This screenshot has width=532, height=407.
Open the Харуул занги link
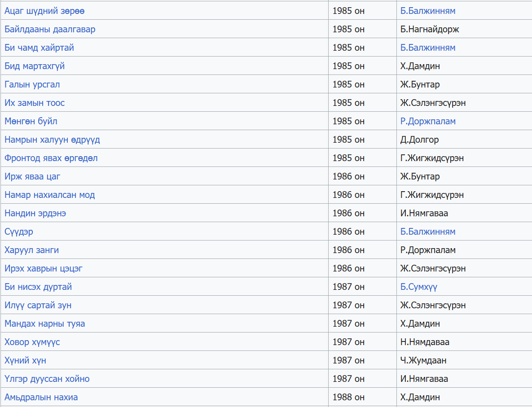tap(31, 250)
